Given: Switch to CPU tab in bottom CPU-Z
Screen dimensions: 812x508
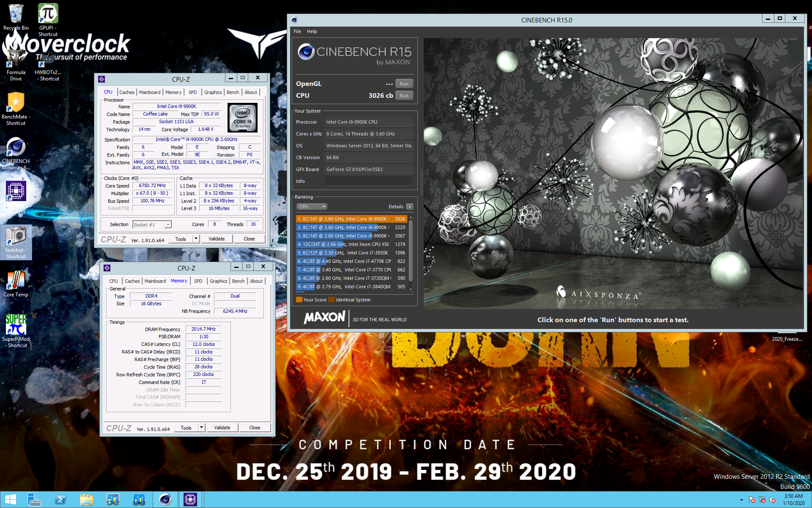Looking at the screenshot, I should coord(113,281).
